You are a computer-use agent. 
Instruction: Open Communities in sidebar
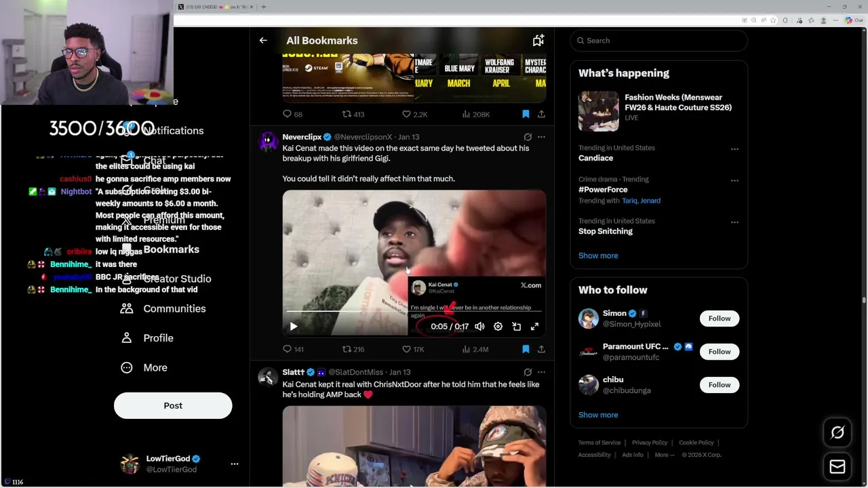(163, 308)
